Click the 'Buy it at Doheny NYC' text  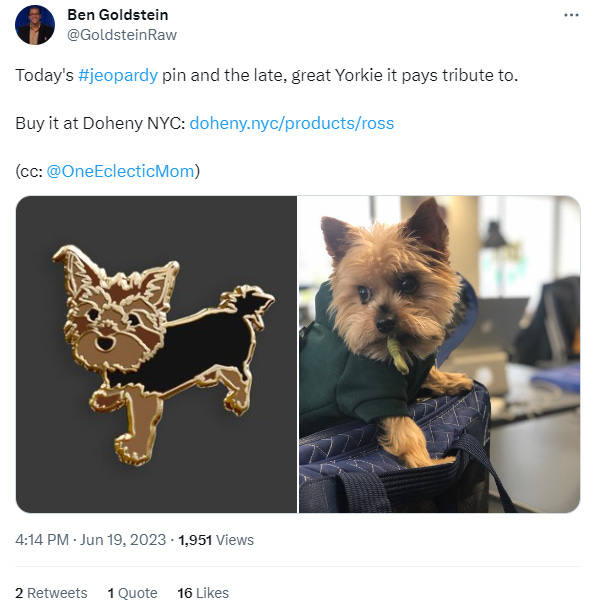point(100,123)
